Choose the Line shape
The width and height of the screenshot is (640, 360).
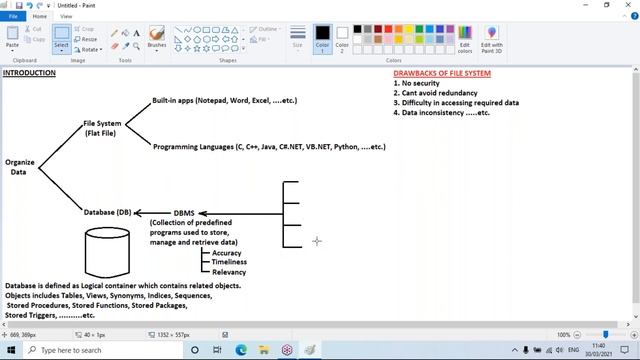click(x=178, y=30)
